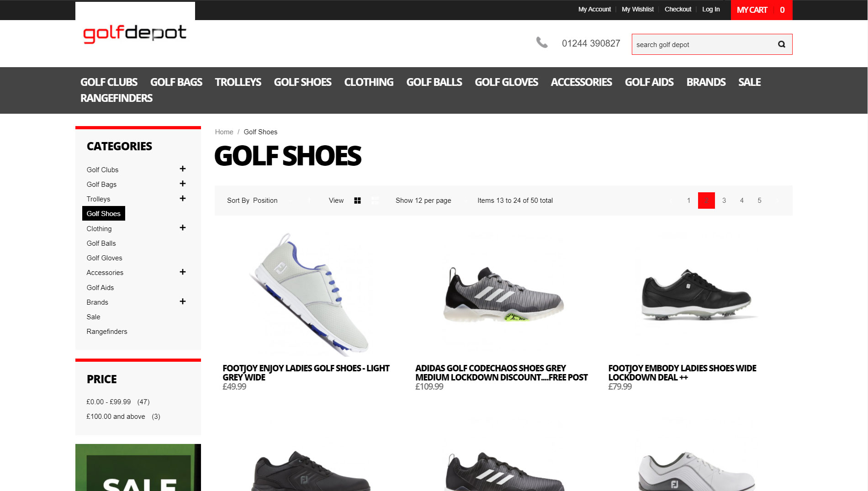
Task: Open GOLF BALLS in main navigation
Action: pos(434,82)
